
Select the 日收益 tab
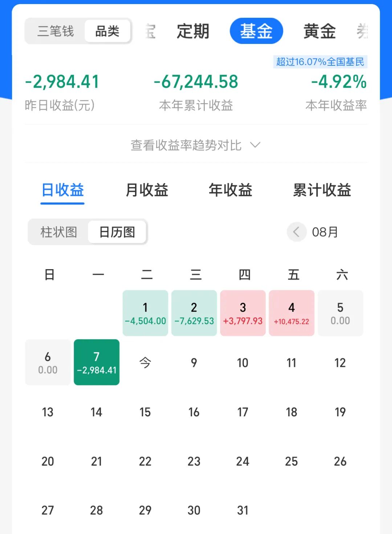[x=62, y=190]
